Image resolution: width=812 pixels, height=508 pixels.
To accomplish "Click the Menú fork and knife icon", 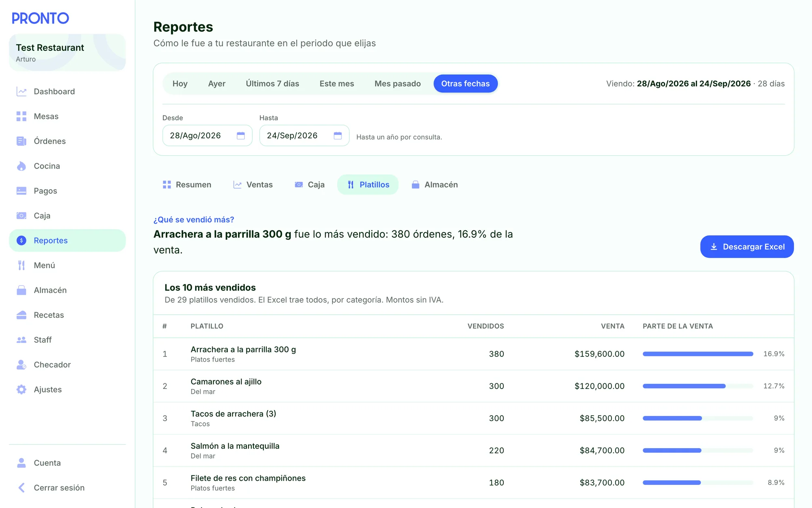I will coord(22,265).
